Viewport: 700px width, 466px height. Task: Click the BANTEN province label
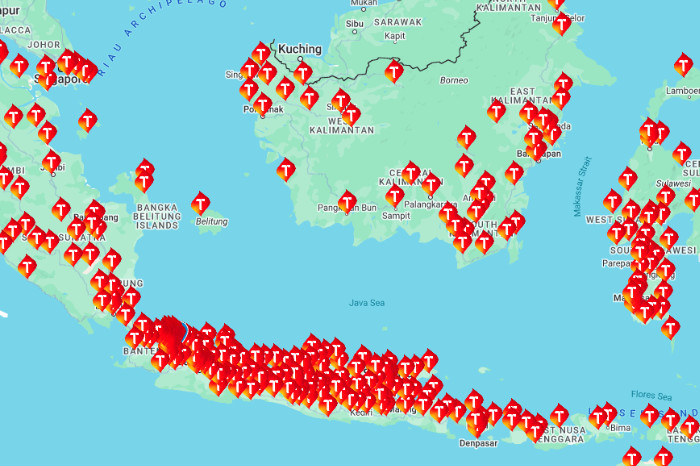pos(139,351)
